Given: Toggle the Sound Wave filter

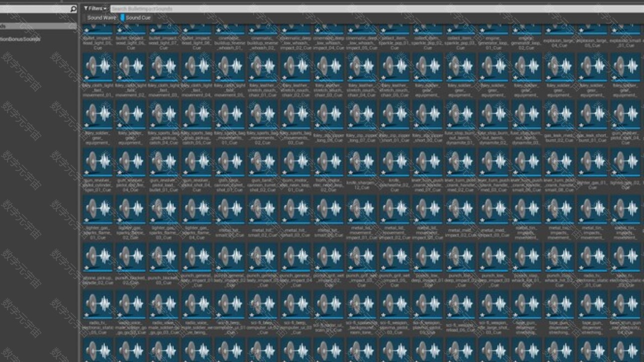Looking at the screenshot, I should [x=101, y=18].
